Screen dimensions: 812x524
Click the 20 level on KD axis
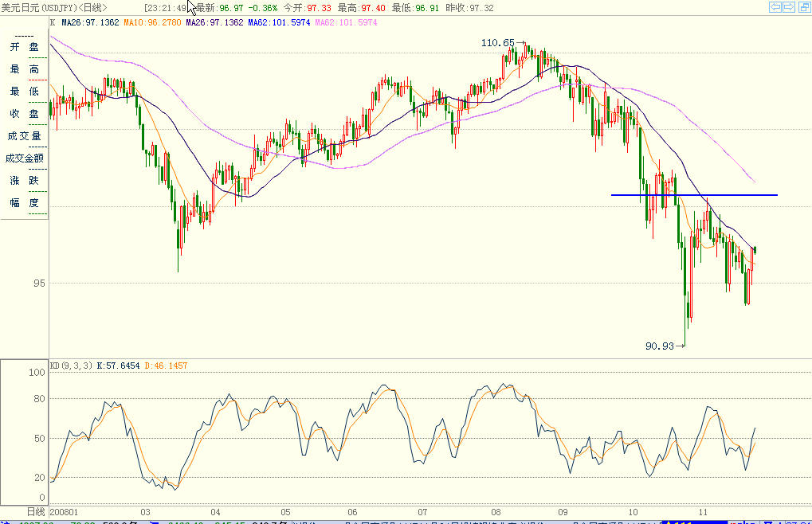pos(39,478)
